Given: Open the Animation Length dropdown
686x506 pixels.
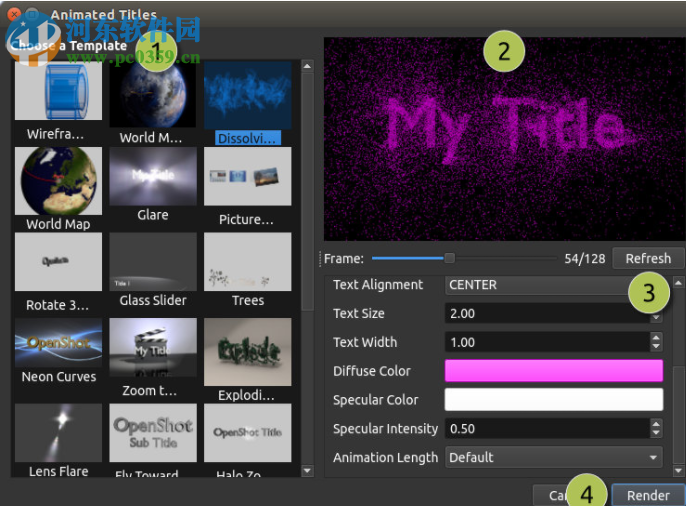Looking at the screenshot, I should tap(553, 457).
